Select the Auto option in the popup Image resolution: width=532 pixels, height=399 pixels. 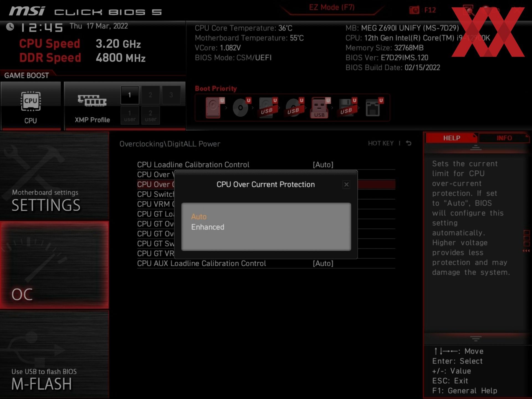click(x=199, y=216)
